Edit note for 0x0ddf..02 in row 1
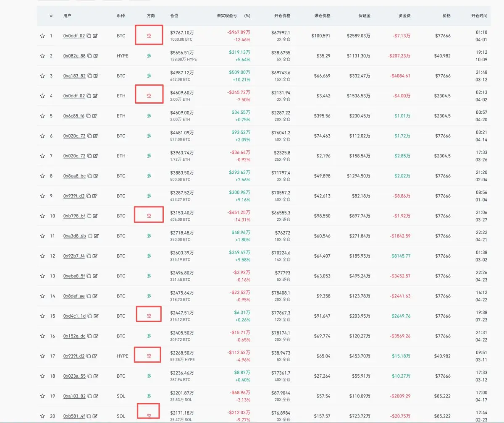504x423 pixels. 95,36
